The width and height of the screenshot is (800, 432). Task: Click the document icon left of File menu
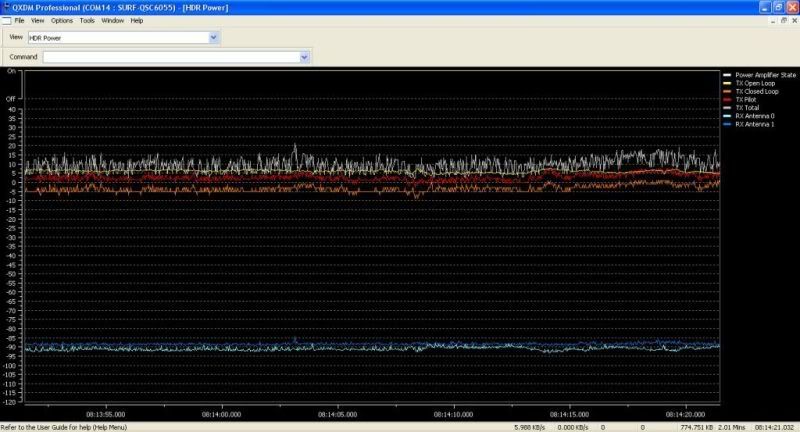click(x=6, y=21)
